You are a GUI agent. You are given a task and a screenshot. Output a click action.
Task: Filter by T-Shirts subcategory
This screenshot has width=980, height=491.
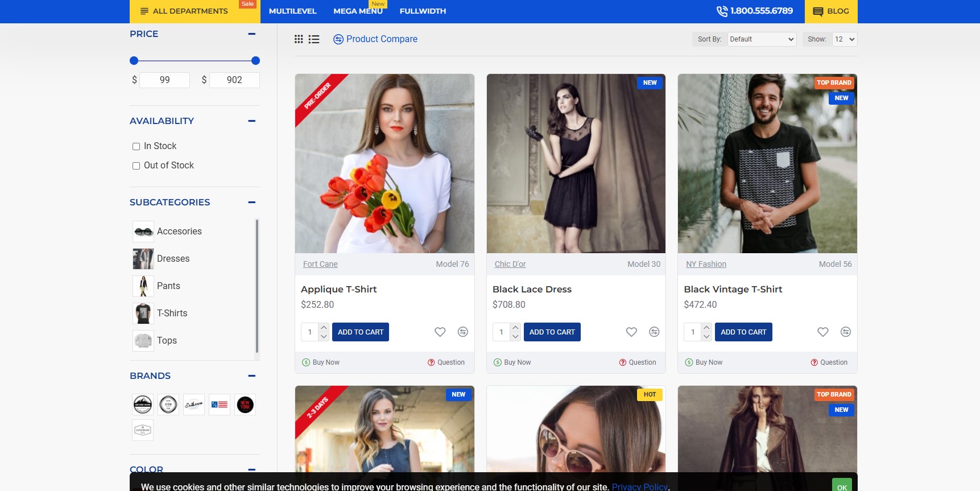click(160, 313)
